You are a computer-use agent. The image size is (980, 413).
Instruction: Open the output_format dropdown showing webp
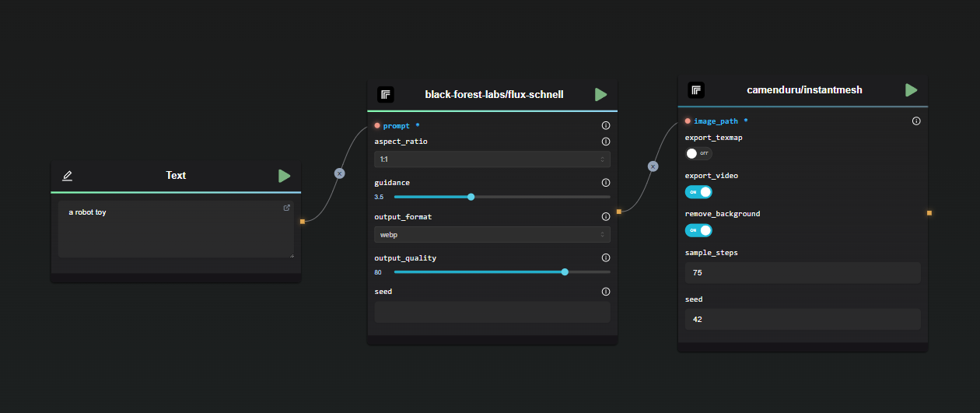coord(492,234)
